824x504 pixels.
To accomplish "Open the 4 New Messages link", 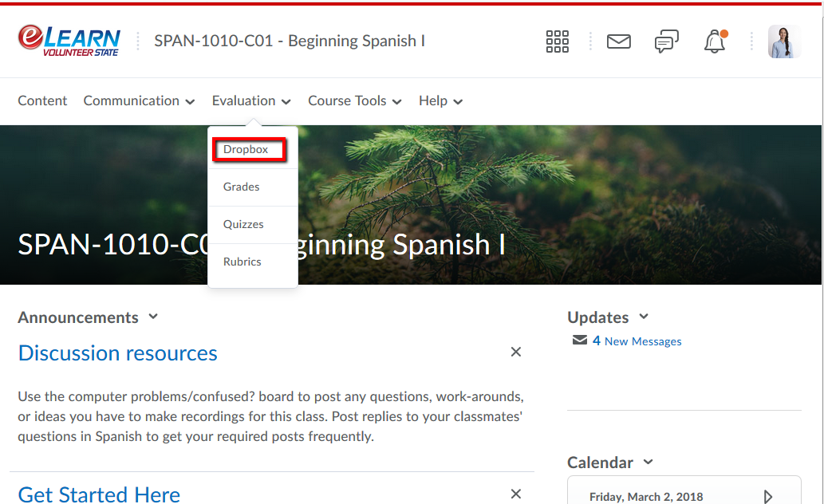I will point(637,341).
